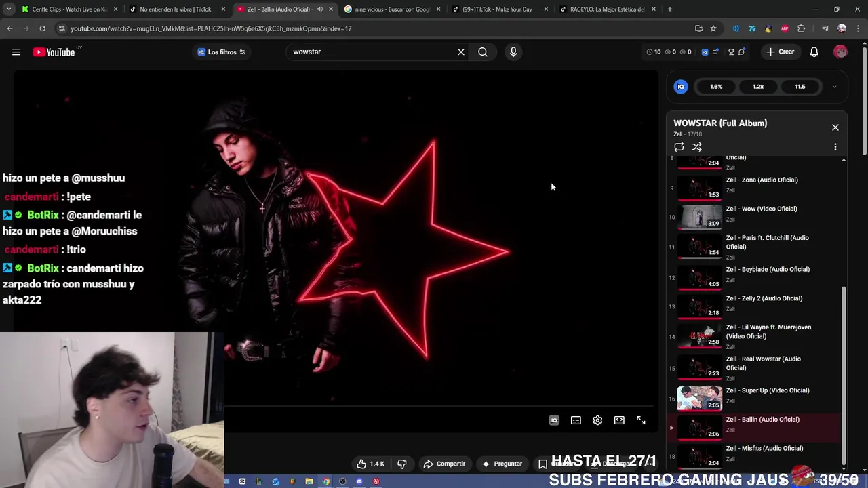Bookmark this page with the star icon
Viewport: 868px width, 488px height.
(713, 28)
